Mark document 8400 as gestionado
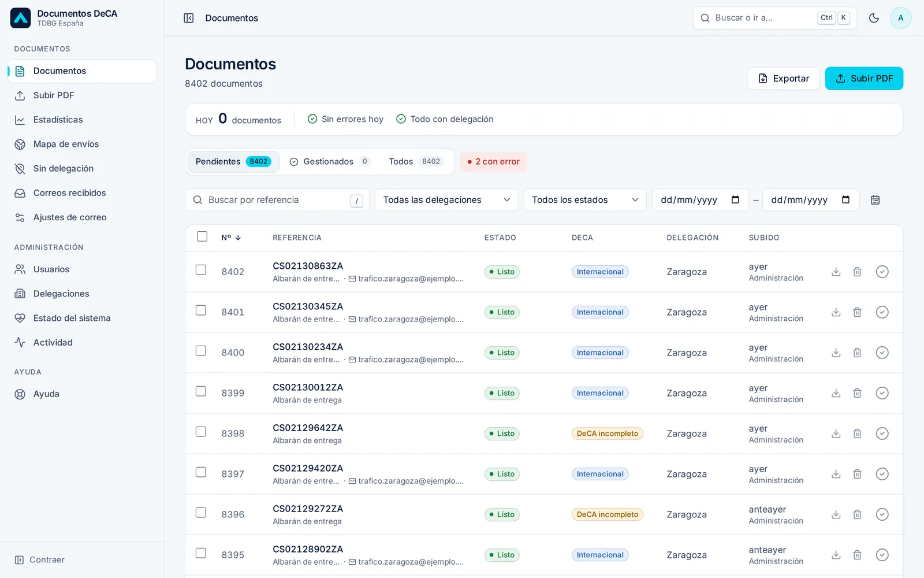 (x=882, y=353)
